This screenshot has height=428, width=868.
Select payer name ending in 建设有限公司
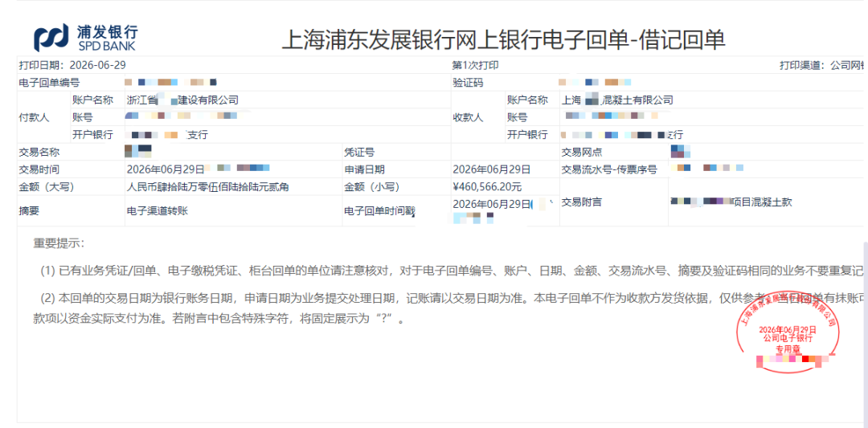tap(182, 100)
